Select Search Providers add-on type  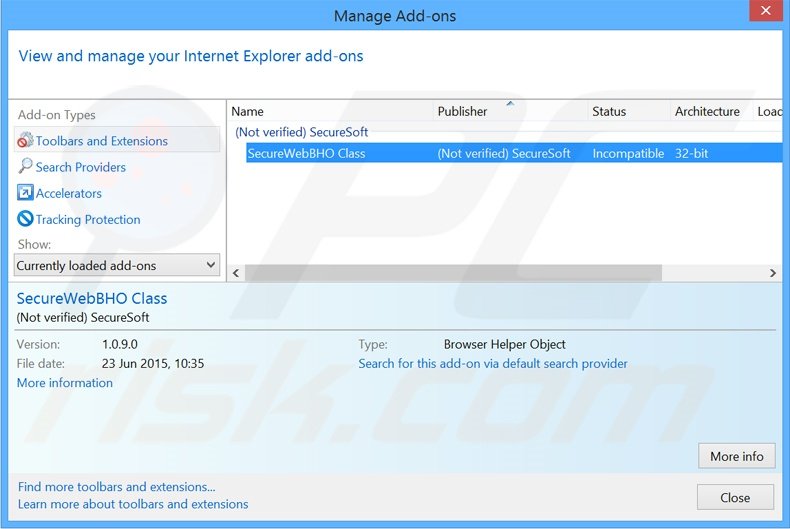tap(81, 167)
